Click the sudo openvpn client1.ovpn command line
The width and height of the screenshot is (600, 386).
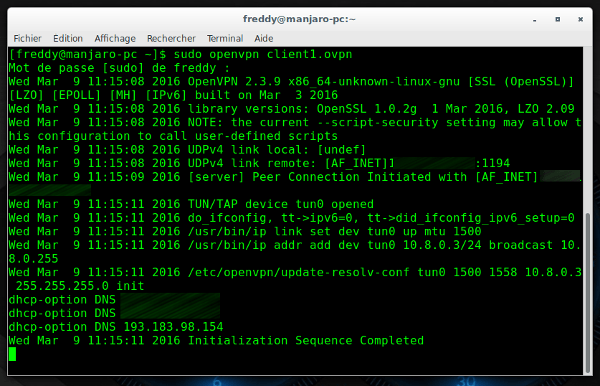[180, 54]
